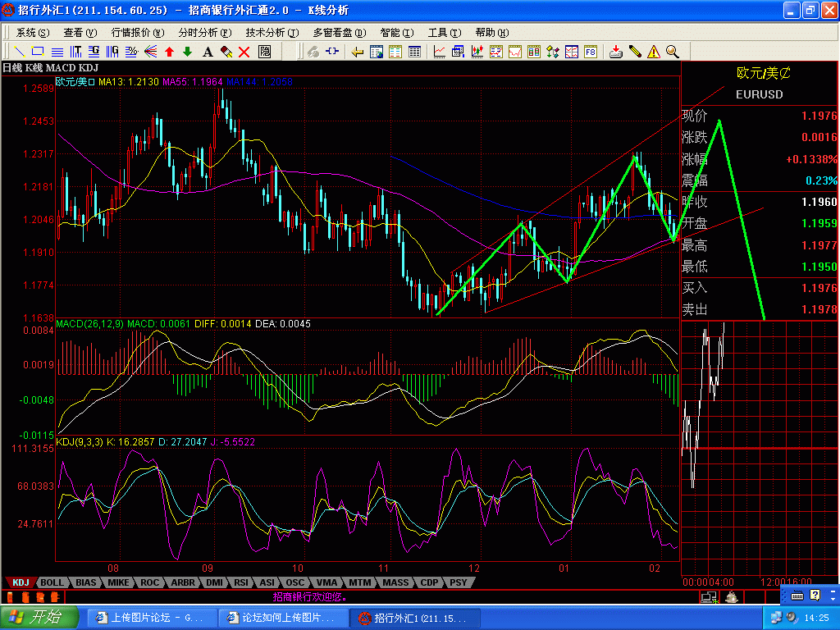Viewport: 840px width, 630px height.
Task: Open the 行情报价 menu
Action: coord(135,33)
